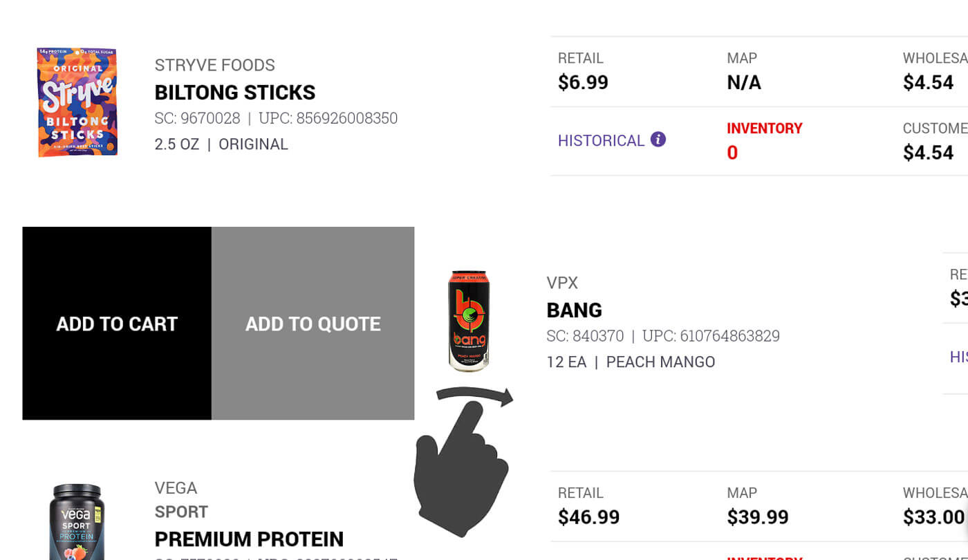This screenshot has width=968, height=560.
Task: Select the red Inventory 0 value
Action: (x=732, y=153)
